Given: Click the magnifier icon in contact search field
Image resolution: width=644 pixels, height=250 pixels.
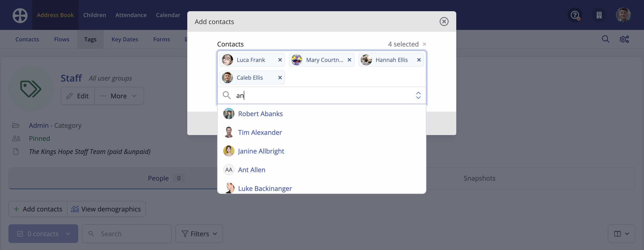Looking at the screenshot, I should [x=226, y=95].
